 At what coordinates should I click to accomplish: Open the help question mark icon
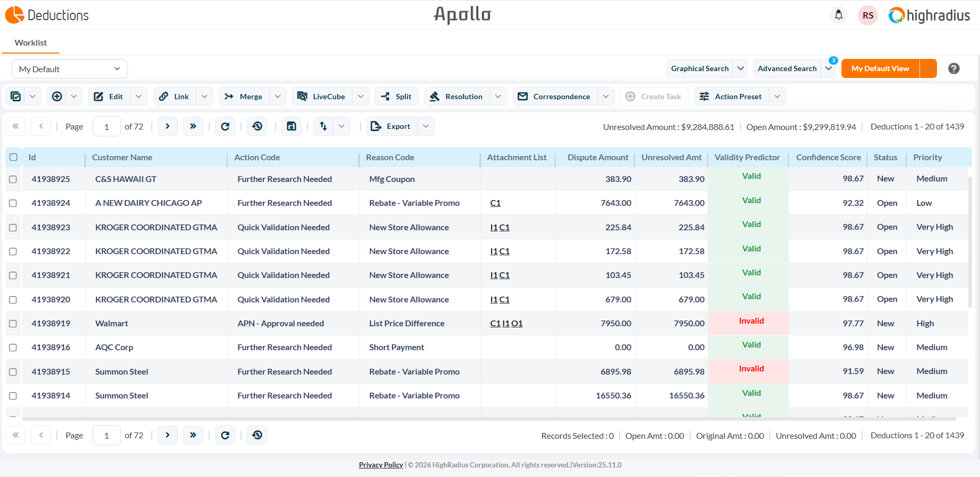pyautogui.click(x=953, y=68)
